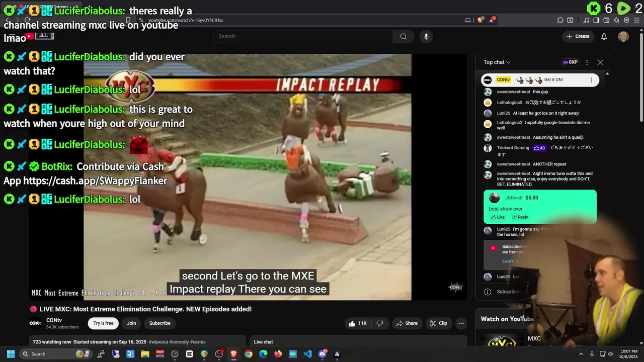Toggle Brave sidebar panel icon
Image resolution: width=644 pixels, height=362 pixels.
(596, 20)
